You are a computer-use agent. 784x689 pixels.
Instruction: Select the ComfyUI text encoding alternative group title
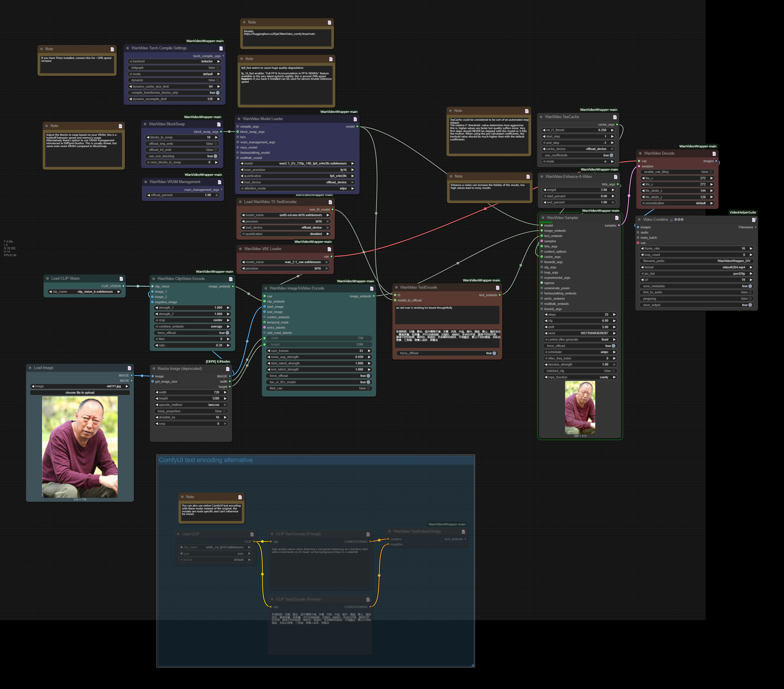click(x=206, y=460)
